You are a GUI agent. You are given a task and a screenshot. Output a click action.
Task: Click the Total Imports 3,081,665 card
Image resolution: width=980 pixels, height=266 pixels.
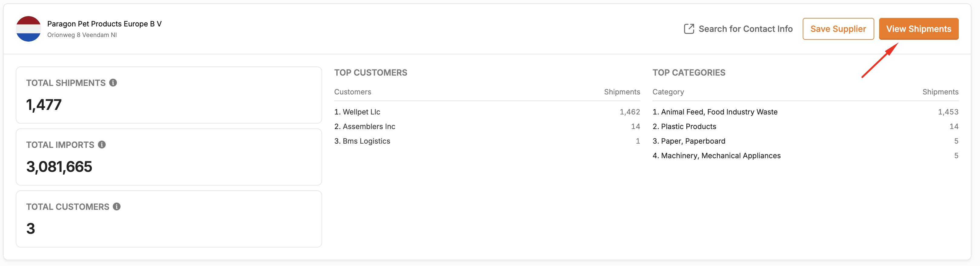(168, 157)
